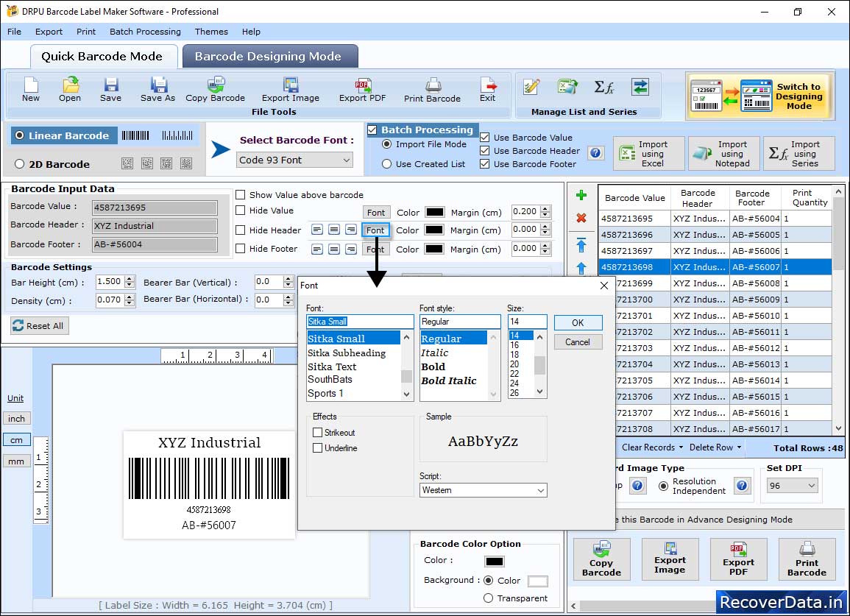Uncheck Use Barcode Footer

485,164
